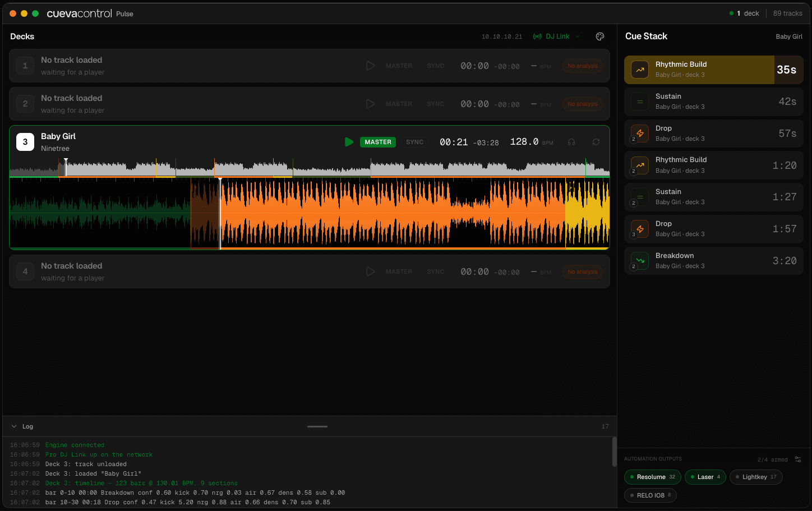Select the Sustain cue at 1:27
812x511 pixels.
tap(714, 197)
